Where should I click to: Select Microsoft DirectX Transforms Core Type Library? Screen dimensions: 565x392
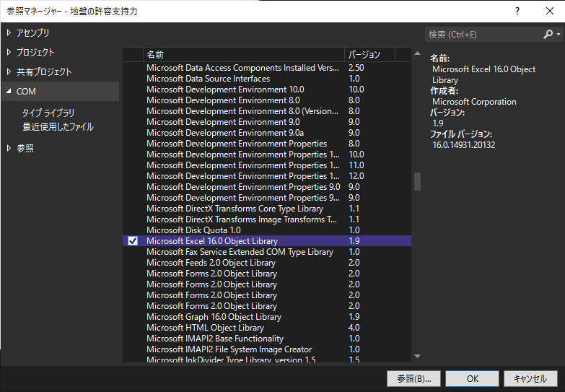(x=267, y=208)
